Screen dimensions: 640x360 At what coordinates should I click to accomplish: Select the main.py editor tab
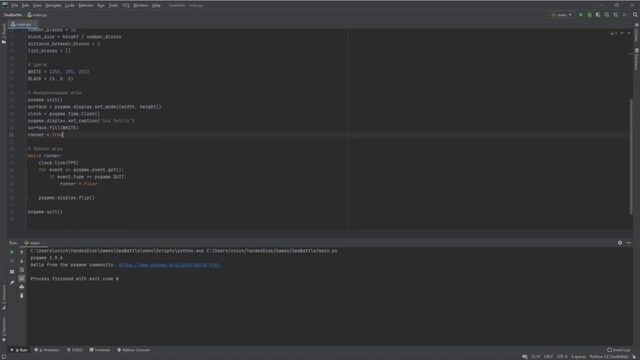[22, 24]
